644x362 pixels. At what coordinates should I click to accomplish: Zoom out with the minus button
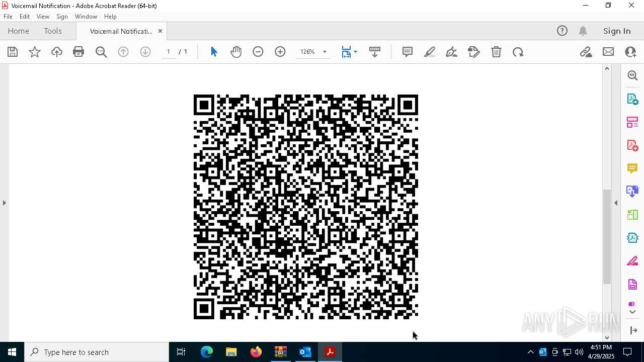258,52
